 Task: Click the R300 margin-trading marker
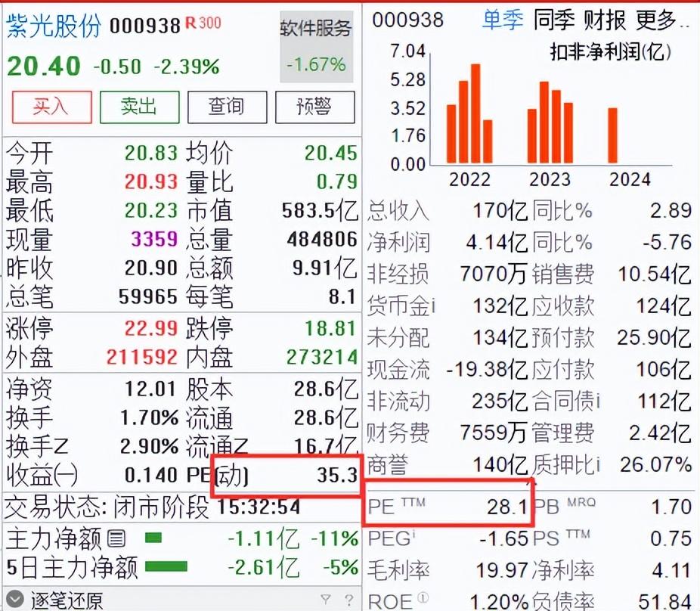203,23
